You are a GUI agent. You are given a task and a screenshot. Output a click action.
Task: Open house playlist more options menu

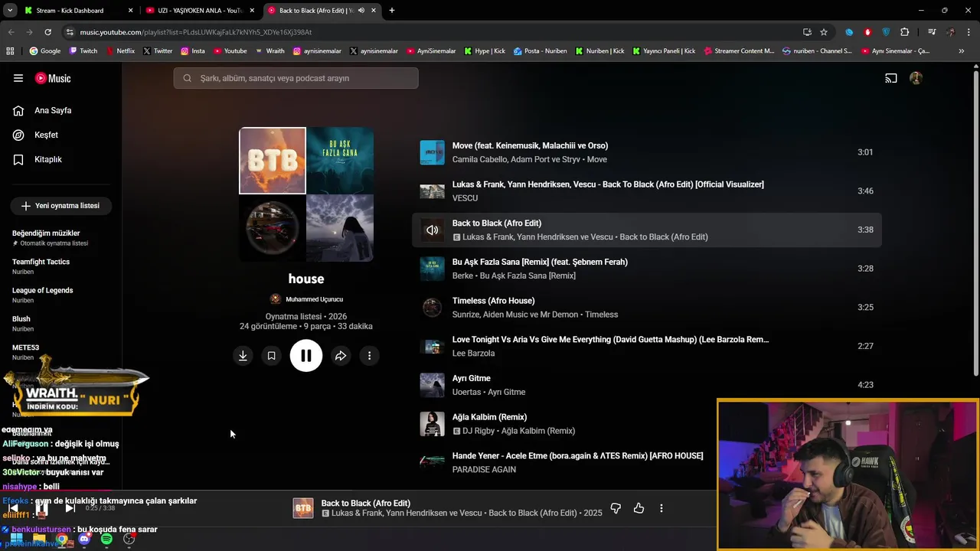tap(369, 356)
